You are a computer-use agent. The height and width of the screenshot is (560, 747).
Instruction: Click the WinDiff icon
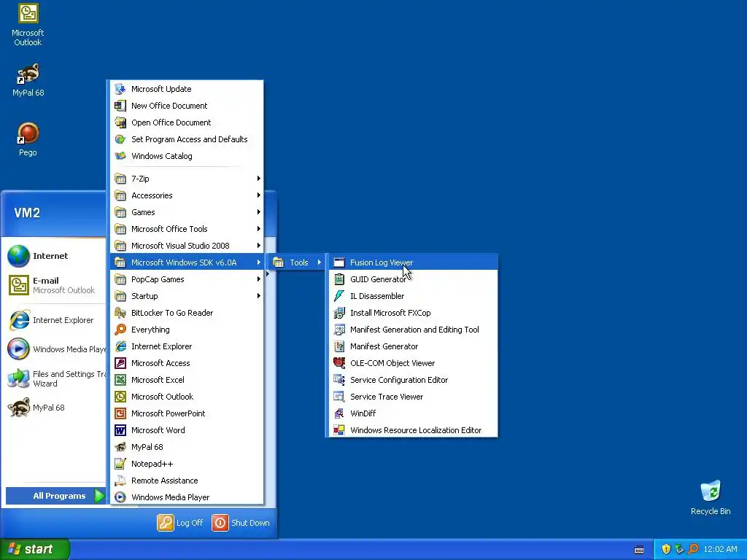point(338,413)
